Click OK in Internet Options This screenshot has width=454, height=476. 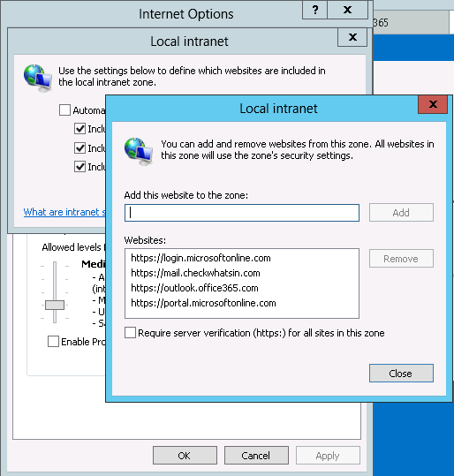click(x=185, y=456)
